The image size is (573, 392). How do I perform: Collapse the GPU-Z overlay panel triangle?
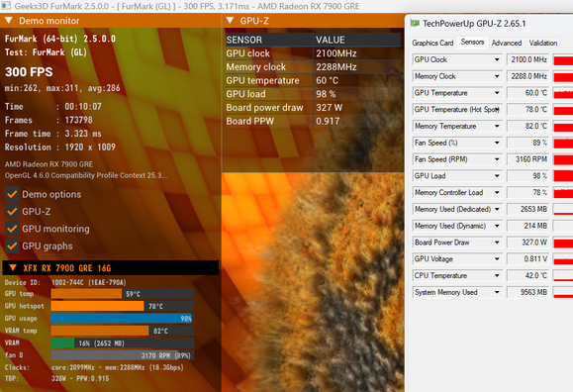point(230,21)
